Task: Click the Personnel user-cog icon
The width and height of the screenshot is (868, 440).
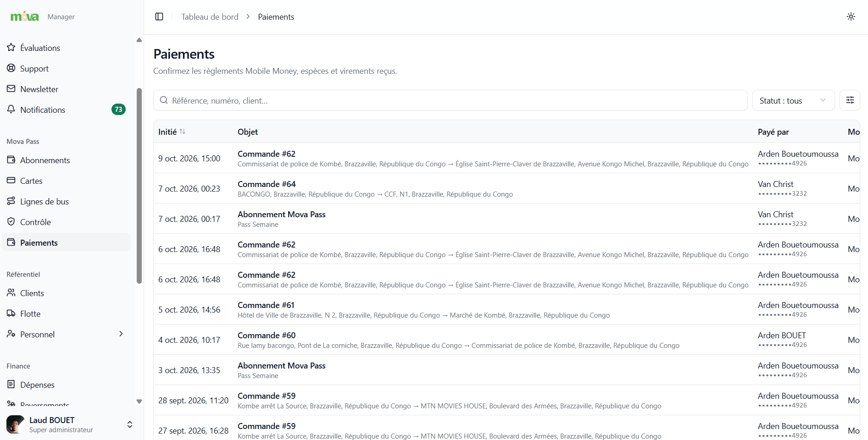Action: tap(11, 334)
